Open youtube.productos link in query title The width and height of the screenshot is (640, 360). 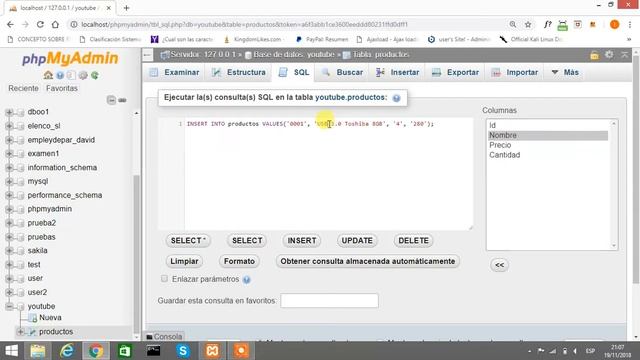click(351, 98)
